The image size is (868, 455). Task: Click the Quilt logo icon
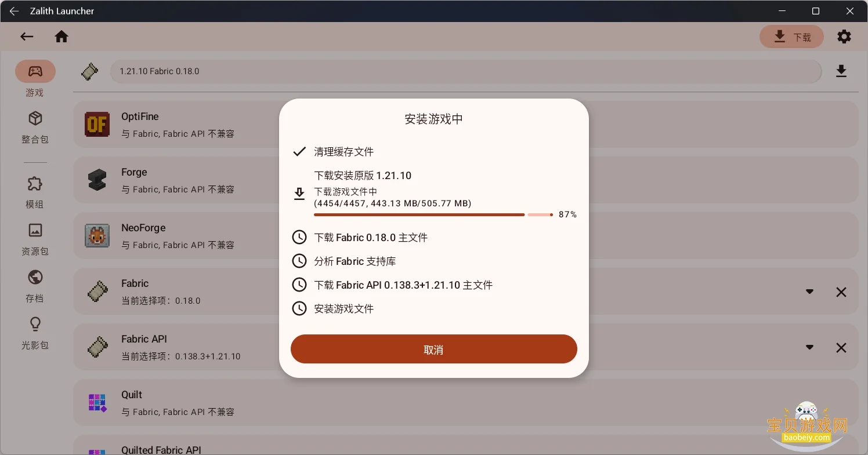coord(97,403)
